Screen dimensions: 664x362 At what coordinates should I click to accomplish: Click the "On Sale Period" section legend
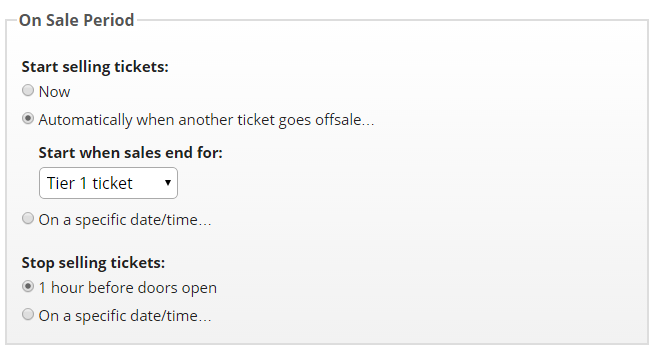[x=77, y=20]
